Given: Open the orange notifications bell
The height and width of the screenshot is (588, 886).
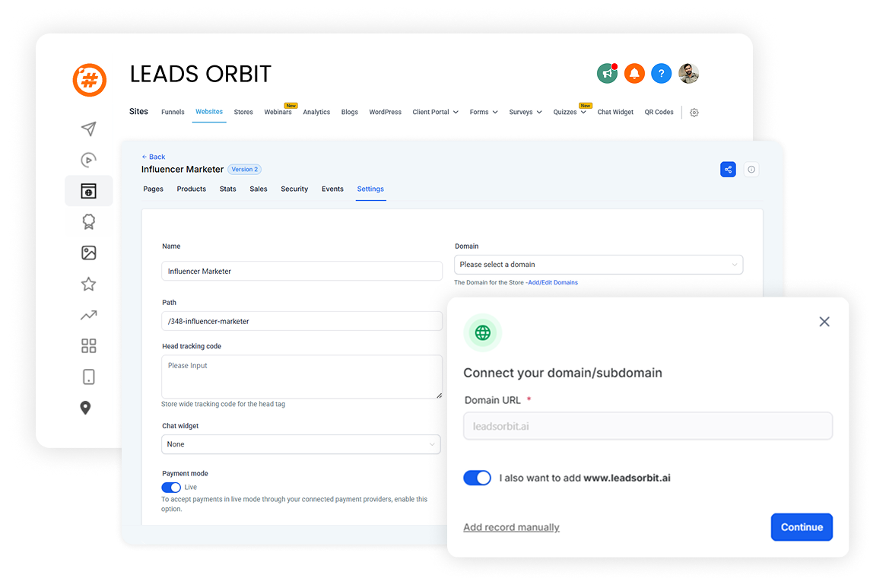Looking at the screenshot, I should [634, 74].
